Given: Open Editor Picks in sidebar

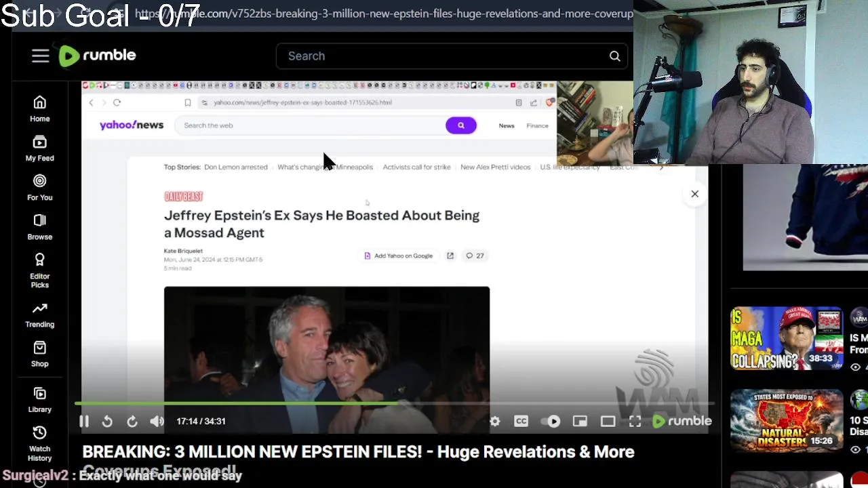Looking at the screenshot, I should click(x=39, y=270).
